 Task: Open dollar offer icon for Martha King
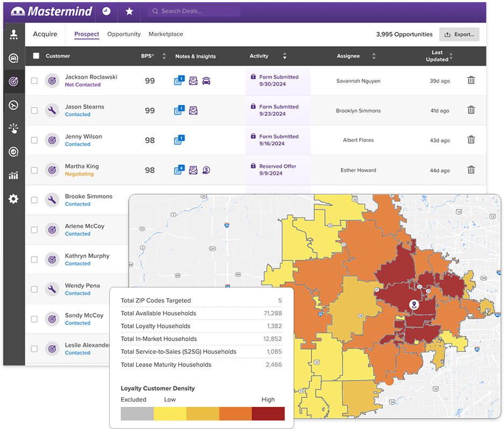click(207, 170)
